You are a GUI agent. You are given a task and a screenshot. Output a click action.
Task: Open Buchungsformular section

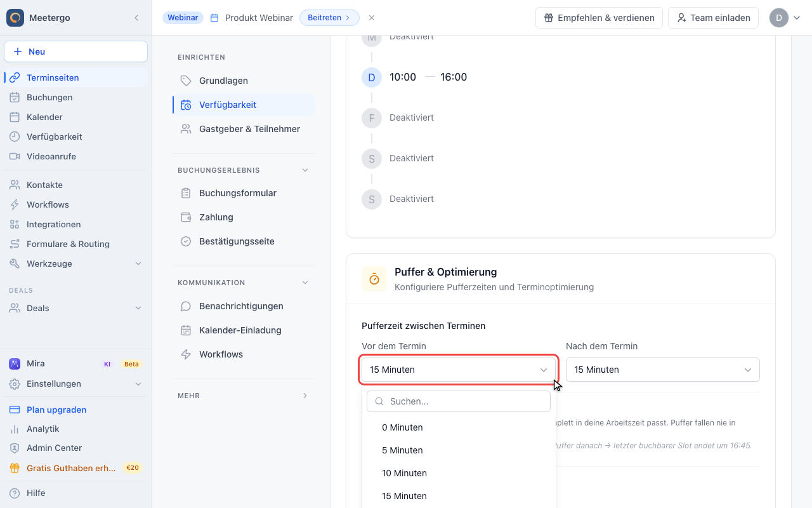[x=237, y=193]
